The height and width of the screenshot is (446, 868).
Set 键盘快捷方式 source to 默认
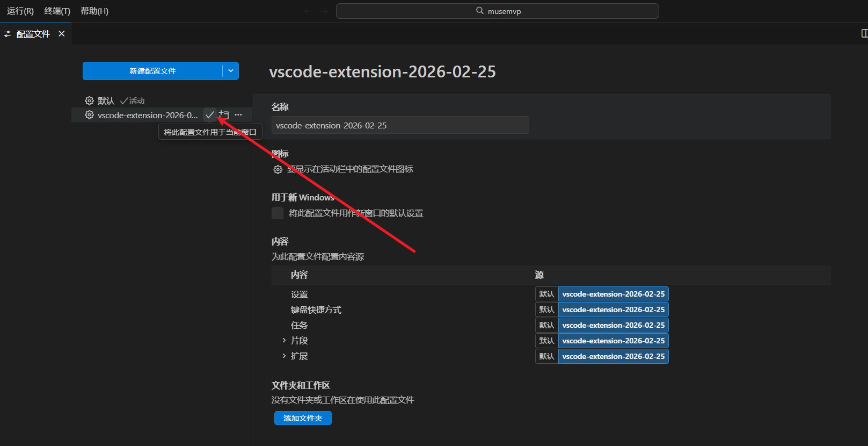[546, 310]
